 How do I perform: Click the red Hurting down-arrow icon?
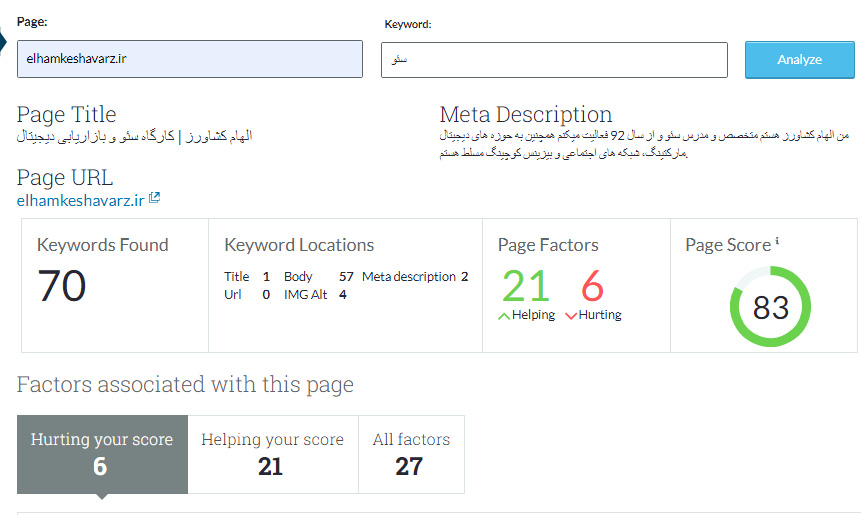point(570,315)
